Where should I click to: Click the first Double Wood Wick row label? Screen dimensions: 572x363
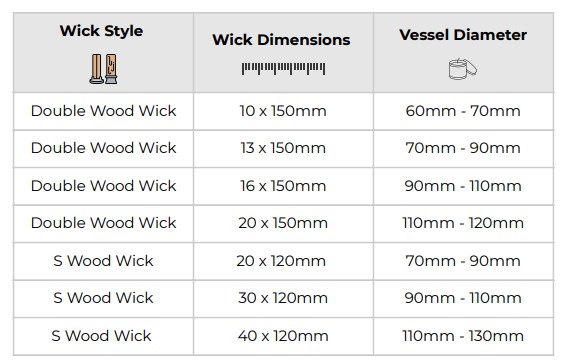104,111
